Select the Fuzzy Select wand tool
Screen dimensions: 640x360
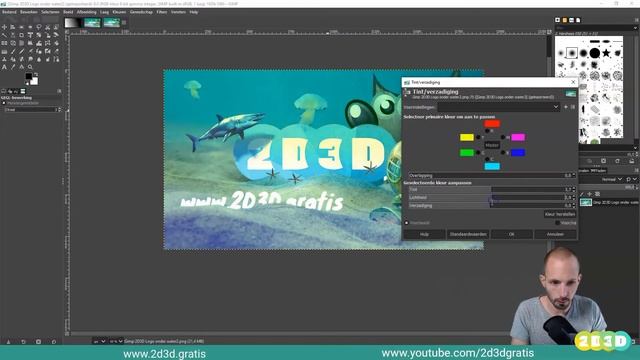click(4, 35)
